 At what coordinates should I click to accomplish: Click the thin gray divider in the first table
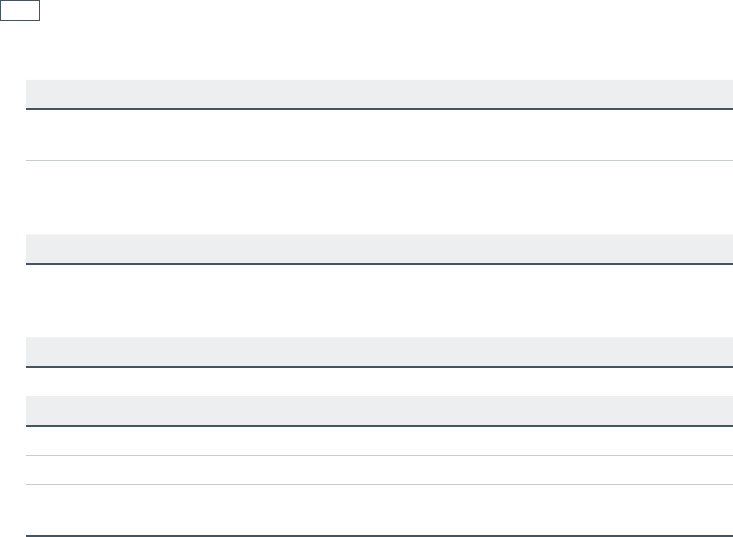[x=379, y=160]
